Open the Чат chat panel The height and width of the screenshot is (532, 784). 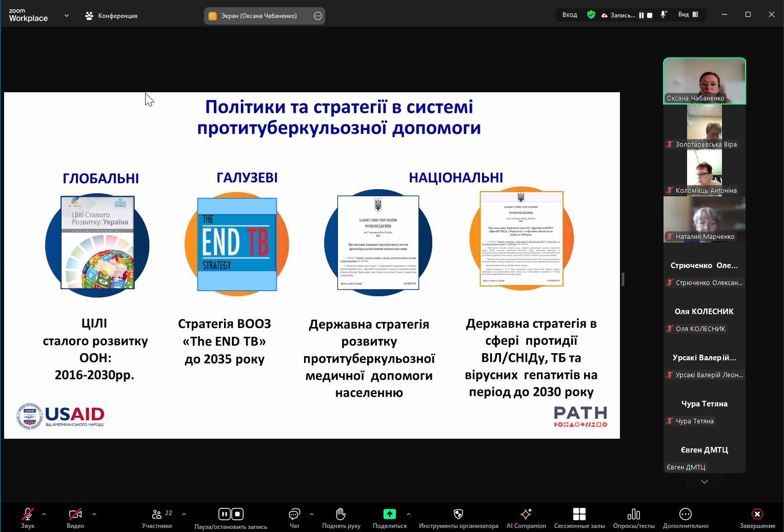[x=294, y=515]
